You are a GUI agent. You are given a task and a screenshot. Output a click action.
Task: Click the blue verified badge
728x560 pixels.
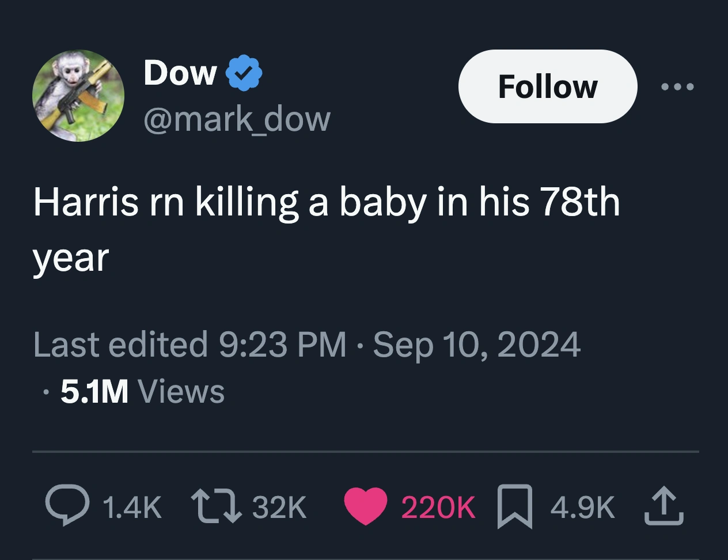point(244,73)
